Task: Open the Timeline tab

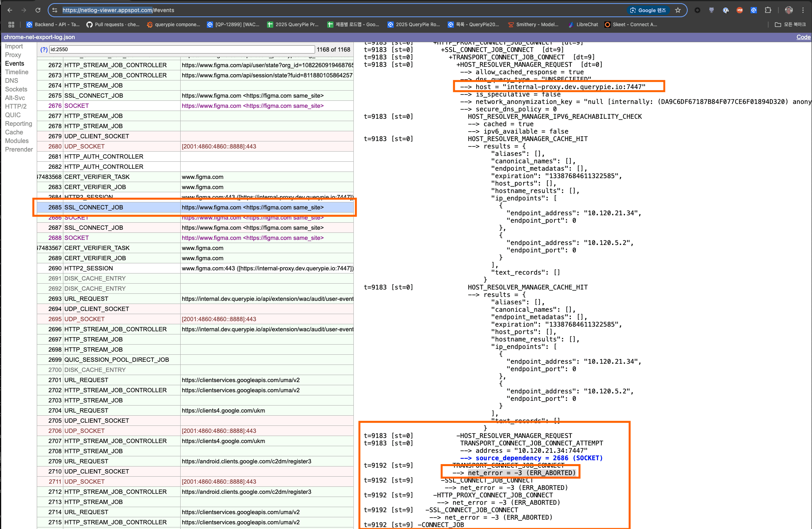Action: point(17,72)
